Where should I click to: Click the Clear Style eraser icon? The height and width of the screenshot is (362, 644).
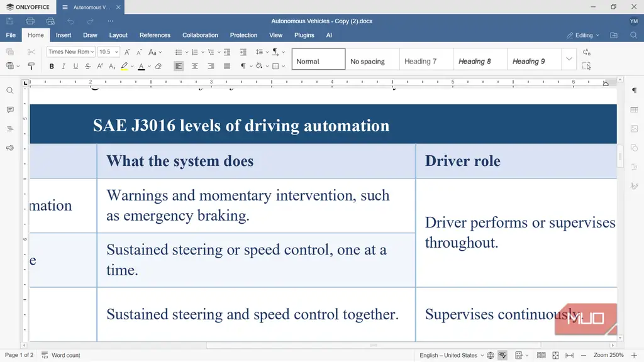tap(158, 66)
